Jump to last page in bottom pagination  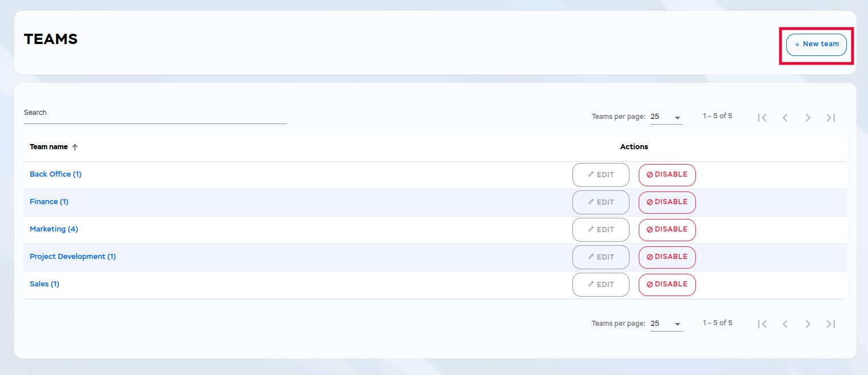click(x=831, y=324)
